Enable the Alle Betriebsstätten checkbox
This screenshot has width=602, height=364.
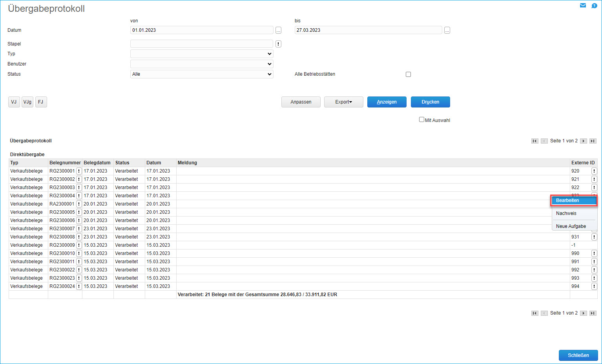pyautogui.click(x=408, y=74)
